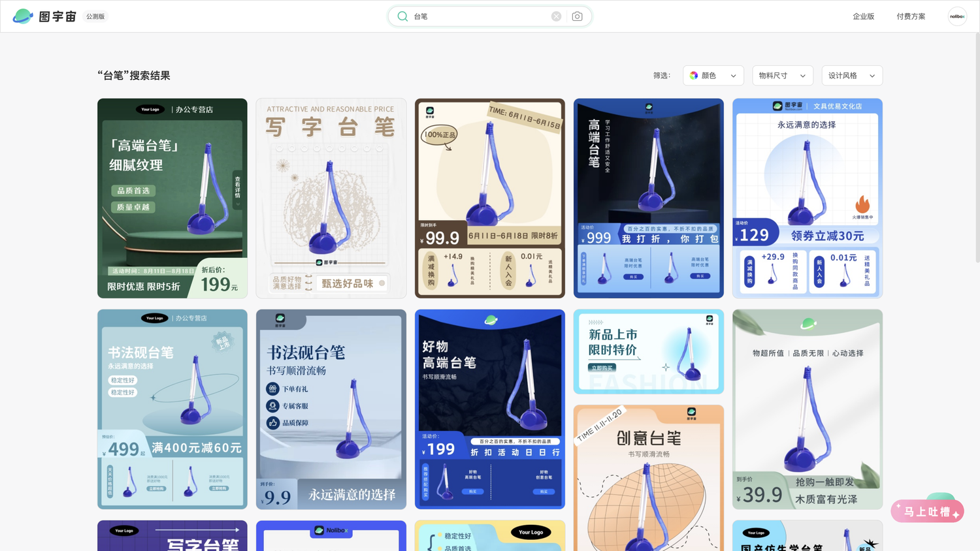Clear the search text with the X icon
This screenshot has width=980, height=551.
coord(556,16)
